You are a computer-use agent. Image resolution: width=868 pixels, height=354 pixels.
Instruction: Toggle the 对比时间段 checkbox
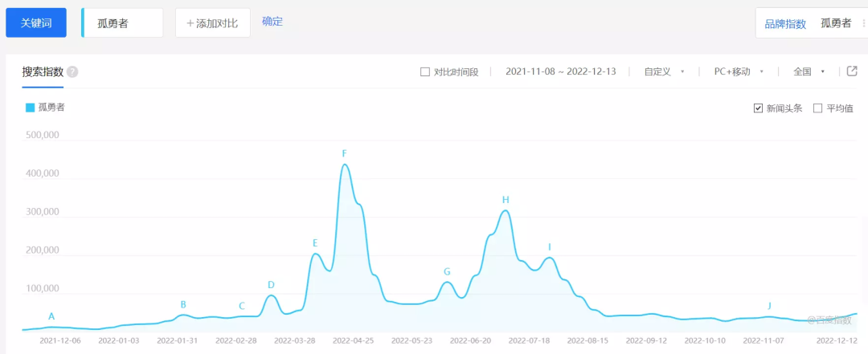pos(425,72)
